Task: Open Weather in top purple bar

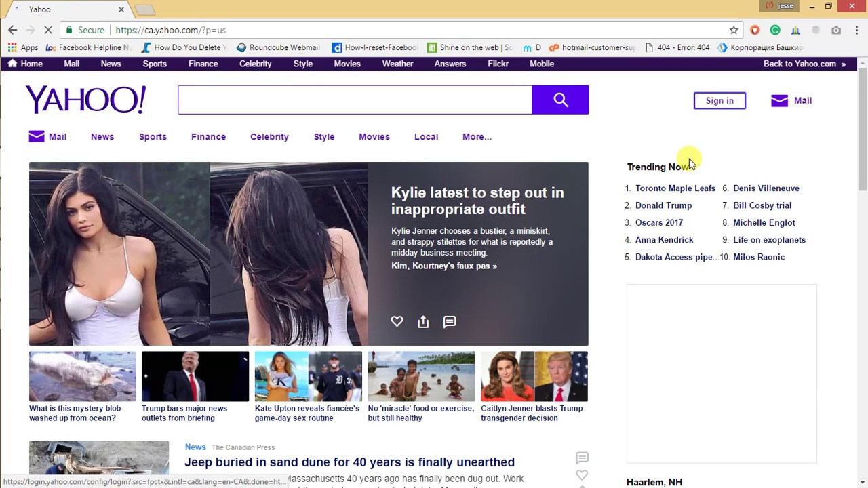Action: pyautogui.click(x=397, y=64)
